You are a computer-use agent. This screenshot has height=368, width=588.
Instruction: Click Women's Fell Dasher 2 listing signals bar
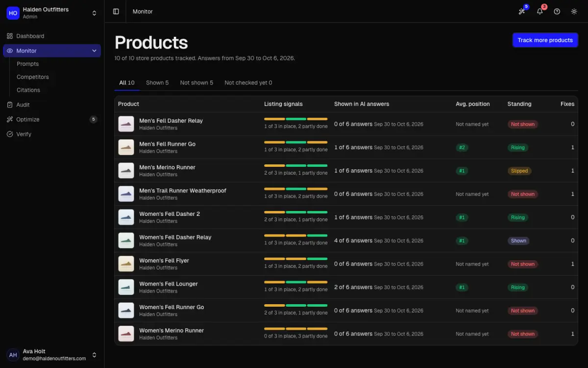coord(296,212)
